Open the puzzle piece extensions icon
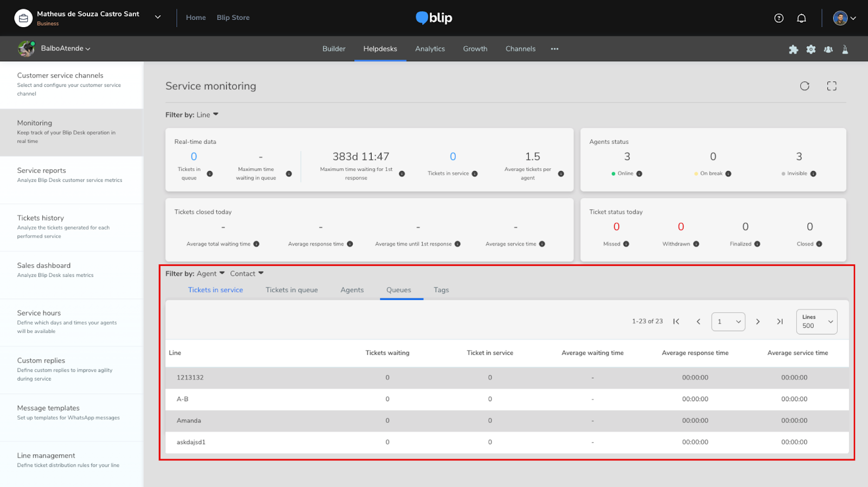Viewport: 868px width, 487px height. [x=793, y=49]
